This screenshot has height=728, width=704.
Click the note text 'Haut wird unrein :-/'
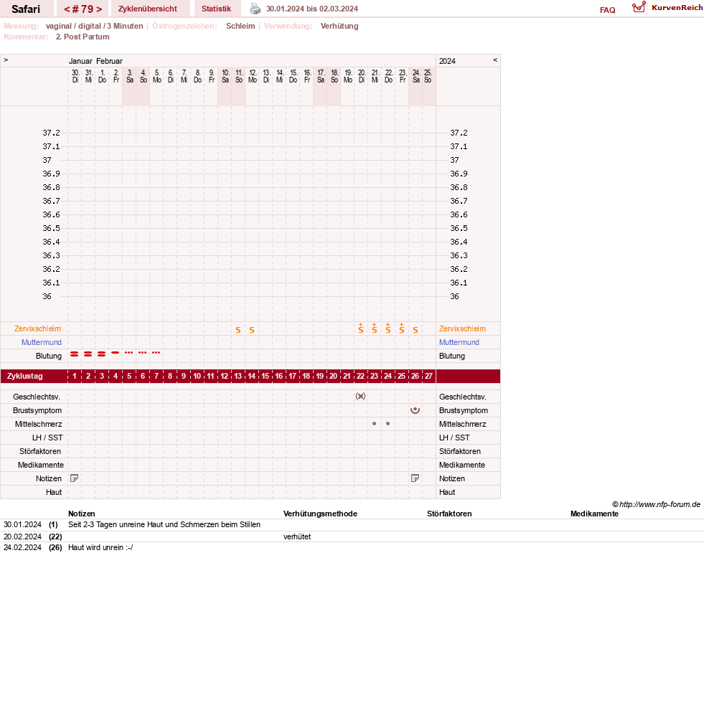point(100,547)
